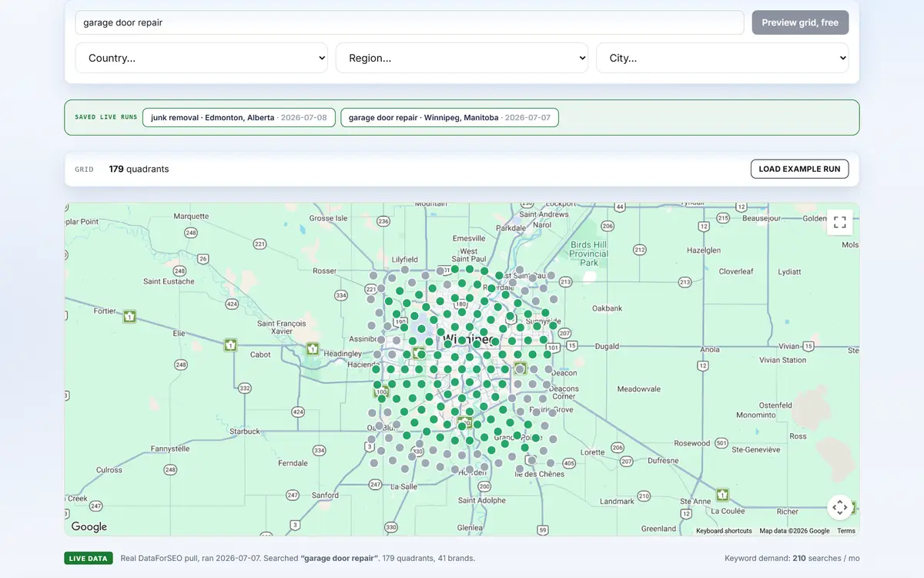Load saved run junk removal Edmonton
Screen dimensions: 924x578
tap(239, 118)
